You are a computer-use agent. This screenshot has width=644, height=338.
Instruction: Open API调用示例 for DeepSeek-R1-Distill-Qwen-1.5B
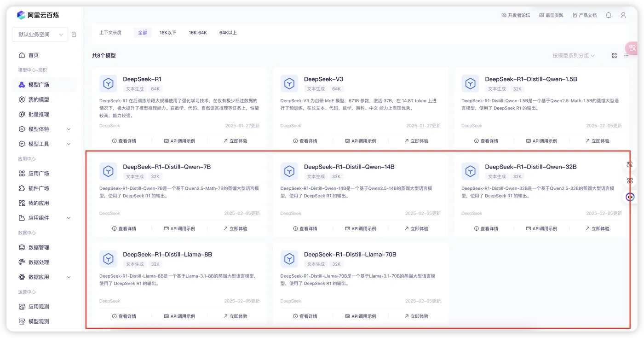pos(542,141)
